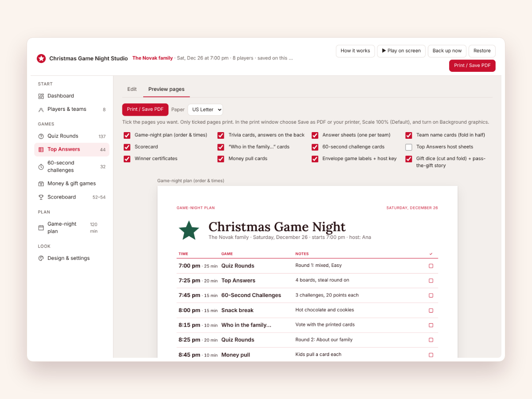Image resolution: width=532 pixels, height=399 pixels.
Task: Click the Game-night plan calendar icon
Action: pyautogui.click(x=41, y=228)
